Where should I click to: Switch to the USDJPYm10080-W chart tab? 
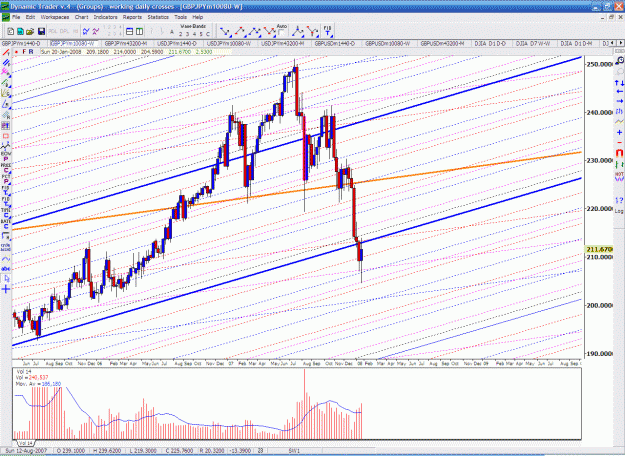coord(229,43)
